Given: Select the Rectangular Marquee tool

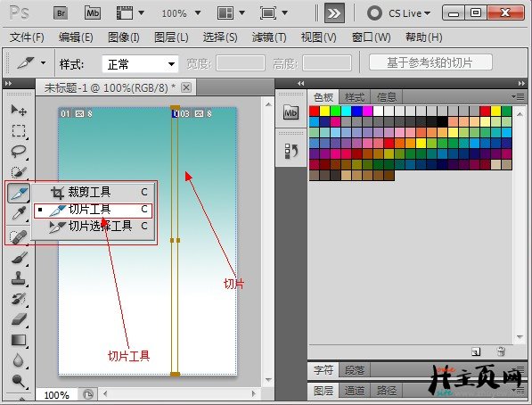Looking at the screenshot, I should (x=19, y=131).
